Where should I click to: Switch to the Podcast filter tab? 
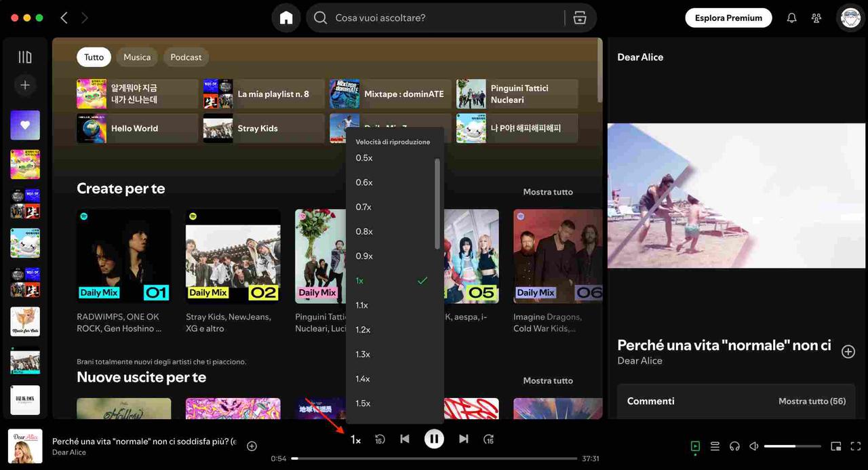tap(186, 57)
